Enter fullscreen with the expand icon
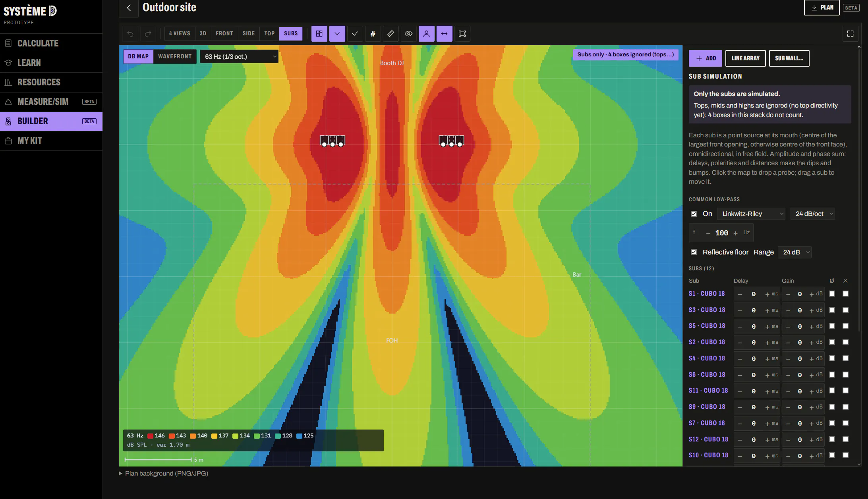This screenshot has height=499, width=868. pyautogui.click(x=850, y=34)
